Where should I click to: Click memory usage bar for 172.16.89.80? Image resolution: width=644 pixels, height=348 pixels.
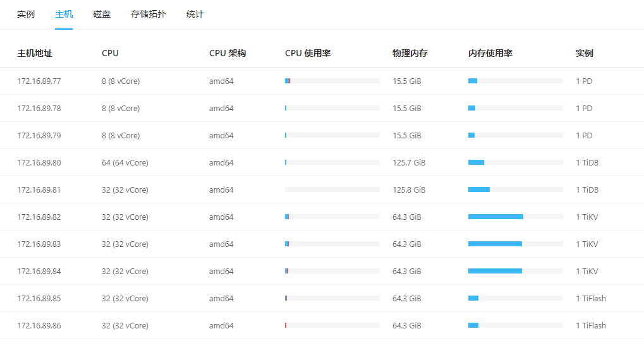(516, 162)
